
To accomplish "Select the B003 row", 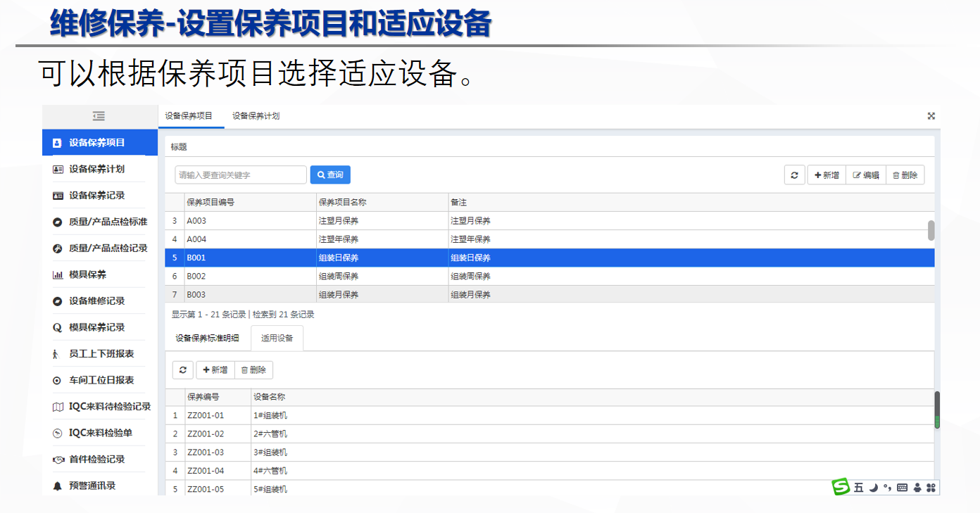I will click(550, 294).
